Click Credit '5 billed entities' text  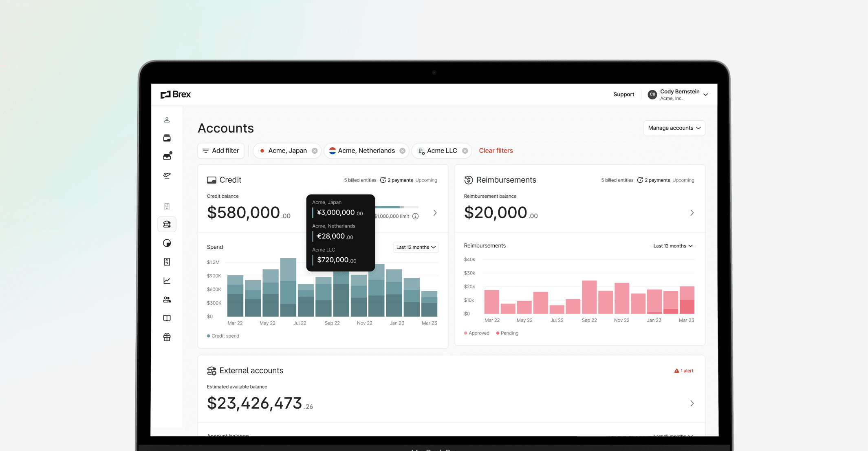(360, 180)
